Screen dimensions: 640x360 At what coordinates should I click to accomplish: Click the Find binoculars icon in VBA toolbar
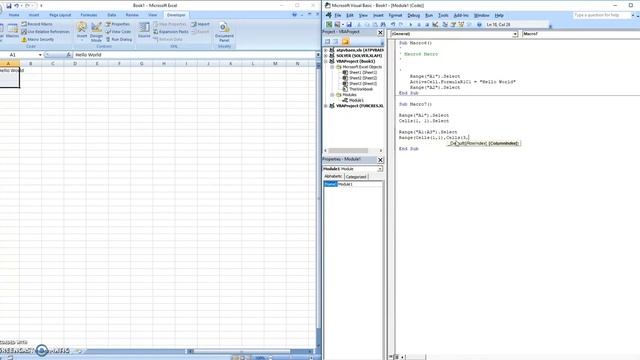383,24
